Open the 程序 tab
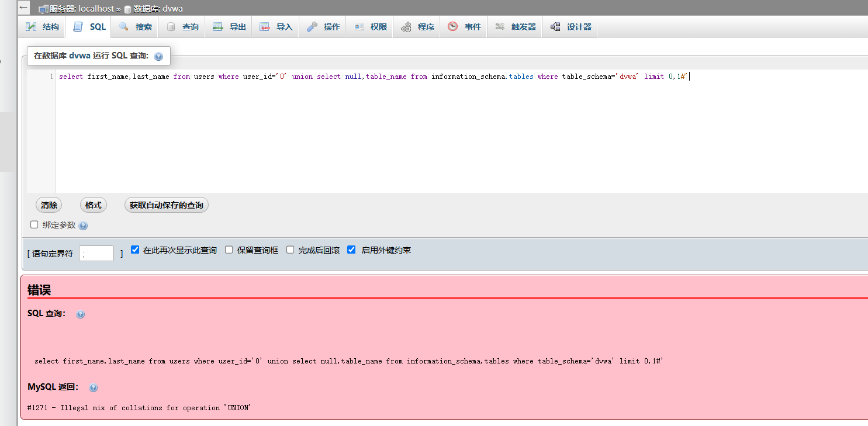 pos(417,27)
